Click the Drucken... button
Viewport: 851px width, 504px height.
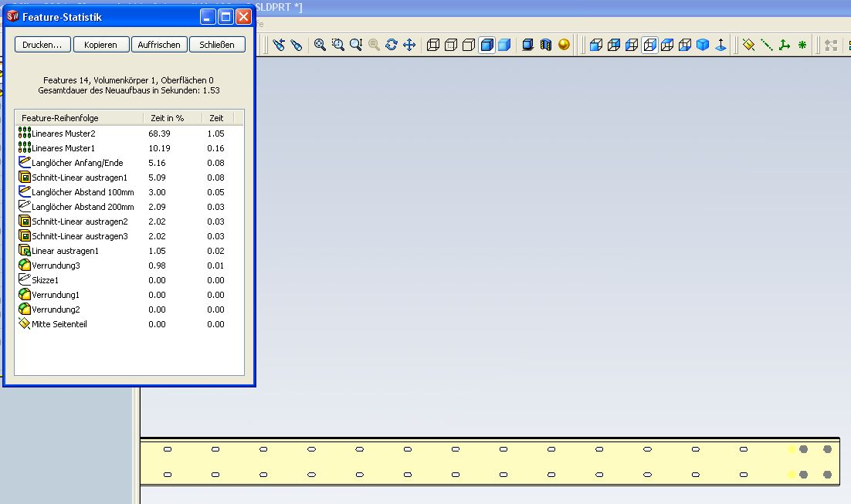tap(42, 45)
